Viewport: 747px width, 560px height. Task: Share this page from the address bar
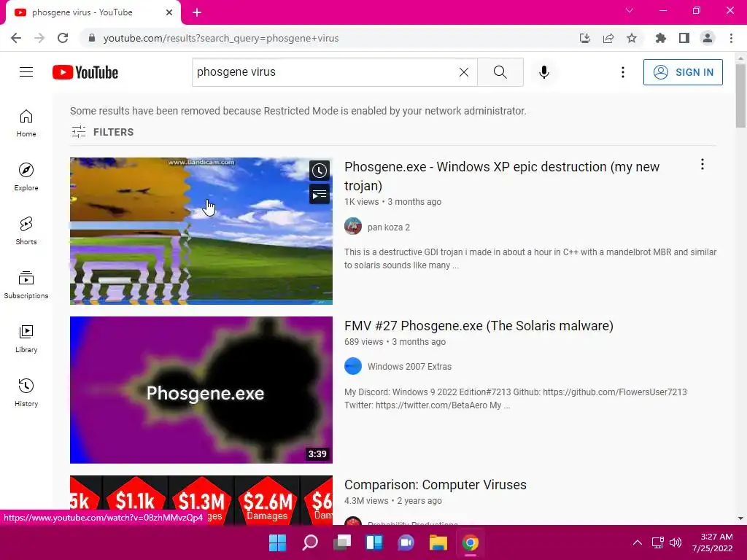point(608,38)
